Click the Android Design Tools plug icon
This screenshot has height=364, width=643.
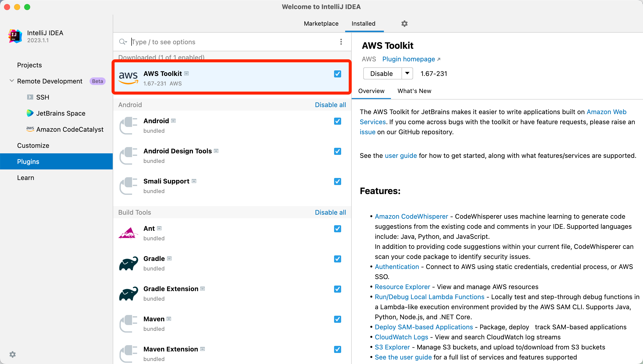click(x=128, y=156)
